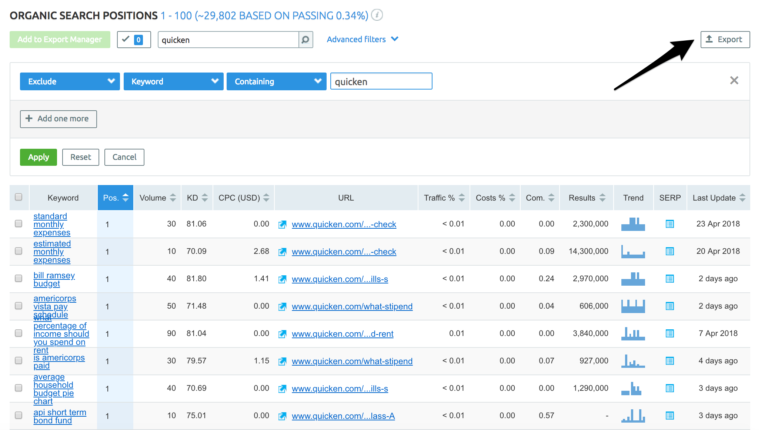This screenshot has height=430, width=768.
Task: Check the bill ramsey budget row
Action: click(x=19, y=278)
